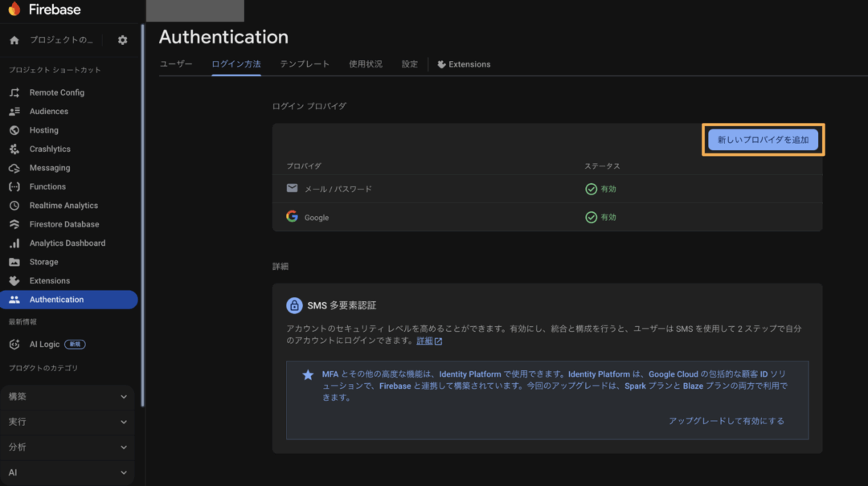868x486 pixels.
Task: Click the SMS 多要素認証 heading
Action: coord(342,305)
